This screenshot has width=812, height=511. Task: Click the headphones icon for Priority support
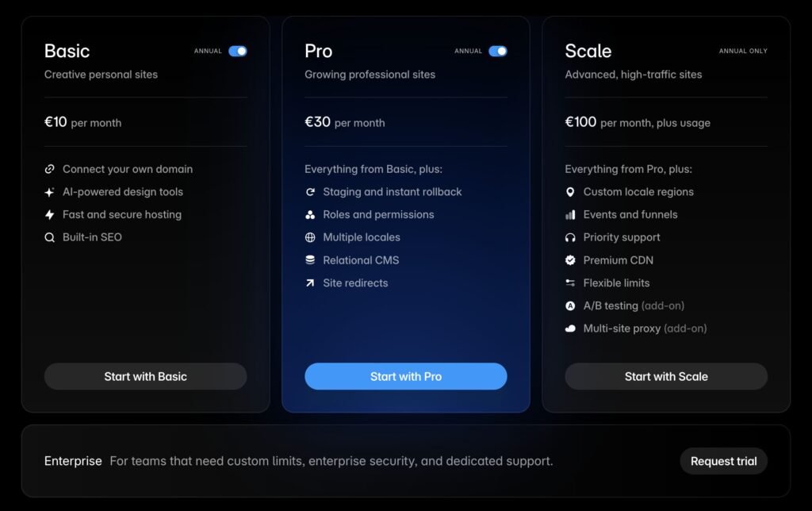[x=570, y=237]
